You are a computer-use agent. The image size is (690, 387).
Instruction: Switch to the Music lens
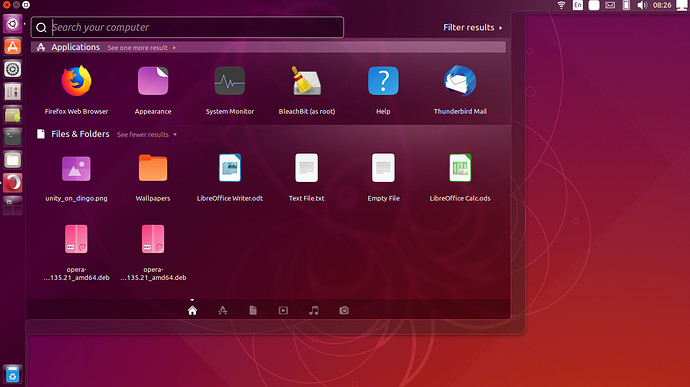314,310
